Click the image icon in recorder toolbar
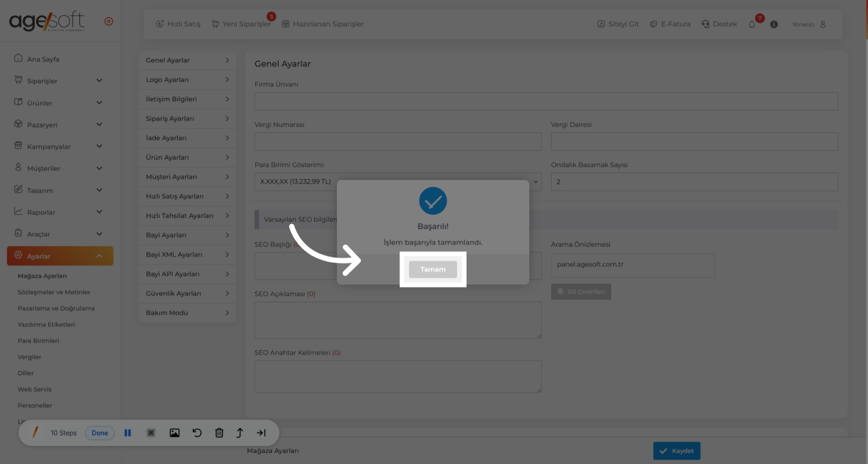 pyautogui.click(x=175, y=433)
